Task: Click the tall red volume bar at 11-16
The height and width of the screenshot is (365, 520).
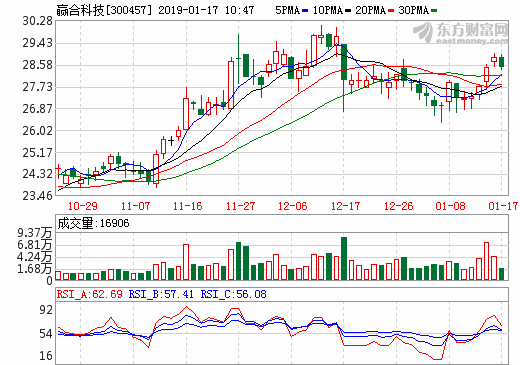Action: pyautogui.click(x=186, y=262)
